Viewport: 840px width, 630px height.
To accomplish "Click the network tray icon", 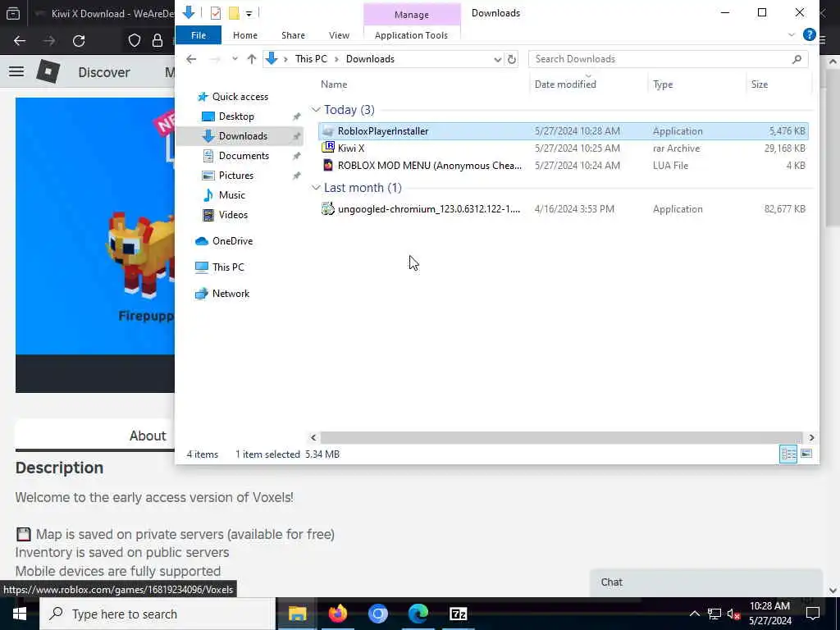I will (x=714, y=614).
